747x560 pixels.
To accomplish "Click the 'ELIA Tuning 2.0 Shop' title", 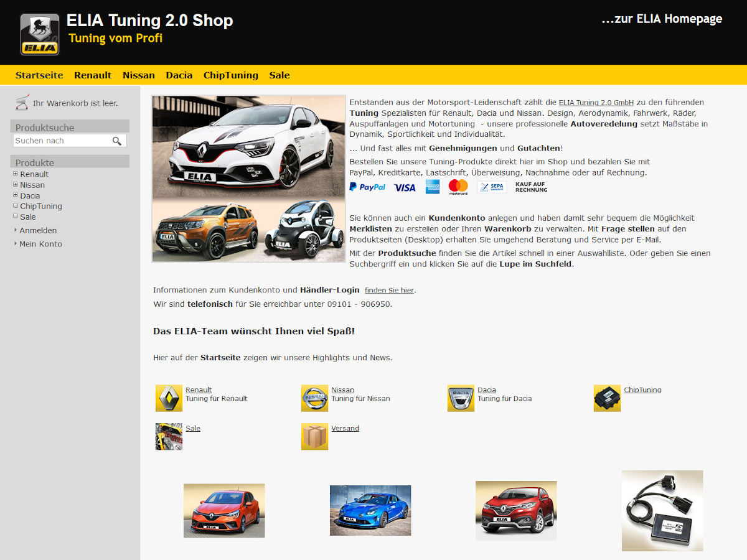I will 150,21.
